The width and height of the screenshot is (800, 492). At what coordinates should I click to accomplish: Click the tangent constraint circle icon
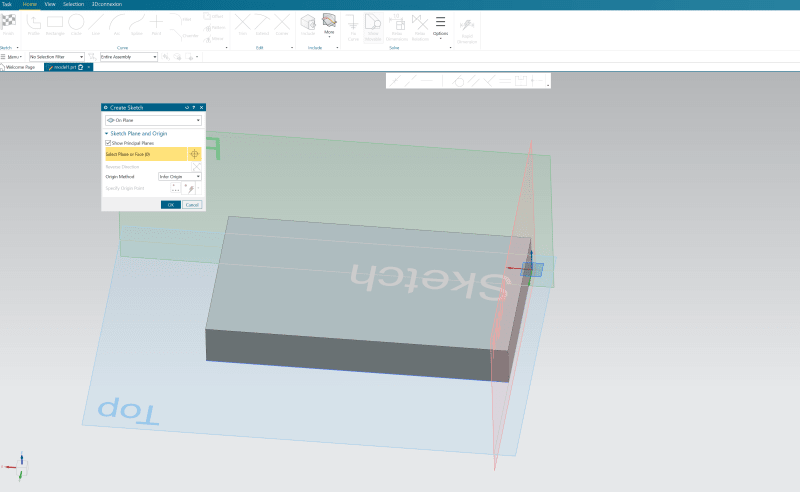coord(458,81)
